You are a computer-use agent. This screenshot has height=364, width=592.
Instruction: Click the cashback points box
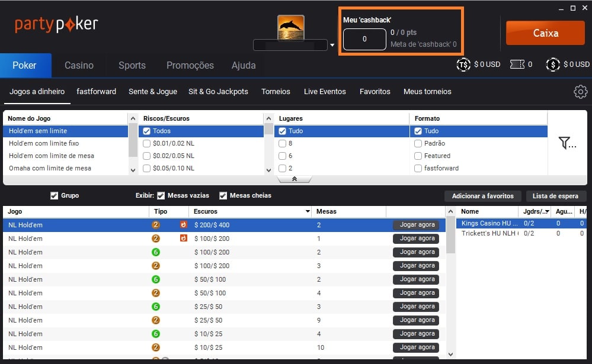coord(364,39)
